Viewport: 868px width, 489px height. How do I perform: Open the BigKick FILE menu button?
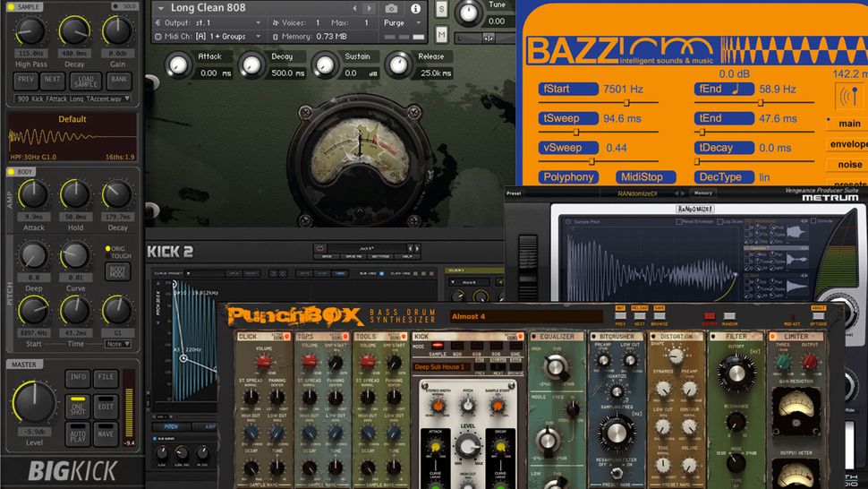106,377
